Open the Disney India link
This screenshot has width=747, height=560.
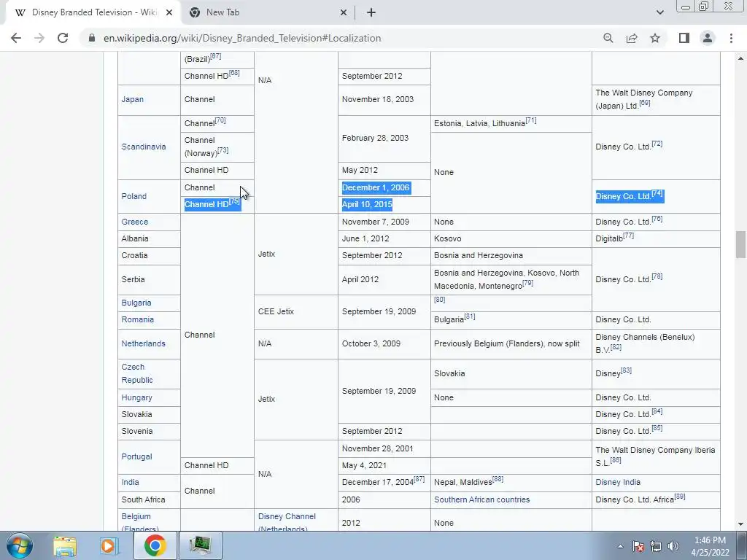[618, 483]
